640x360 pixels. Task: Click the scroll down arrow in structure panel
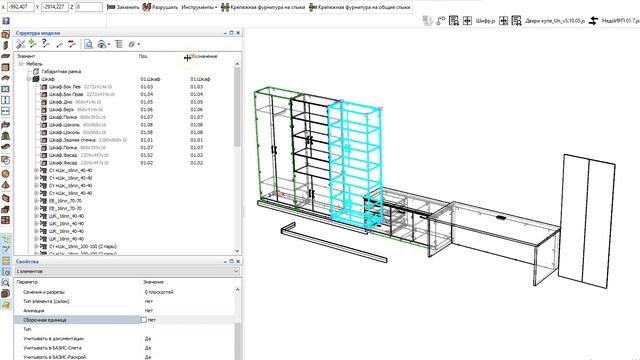[x=237, y=251]
